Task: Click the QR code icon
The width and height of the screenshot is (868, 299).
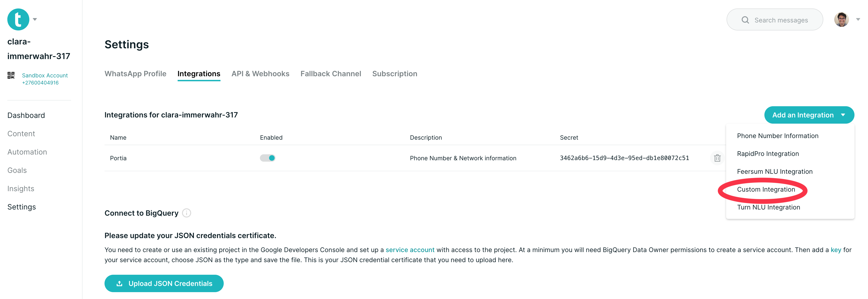Action: [x=11, y=75]
